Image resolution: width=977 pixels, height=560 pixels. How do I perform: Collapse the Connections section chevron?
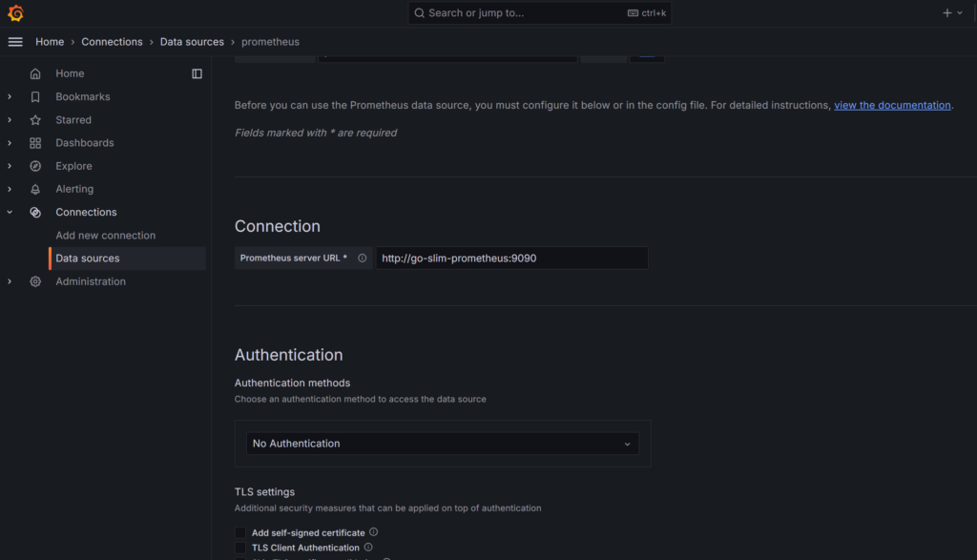point(10,212)
